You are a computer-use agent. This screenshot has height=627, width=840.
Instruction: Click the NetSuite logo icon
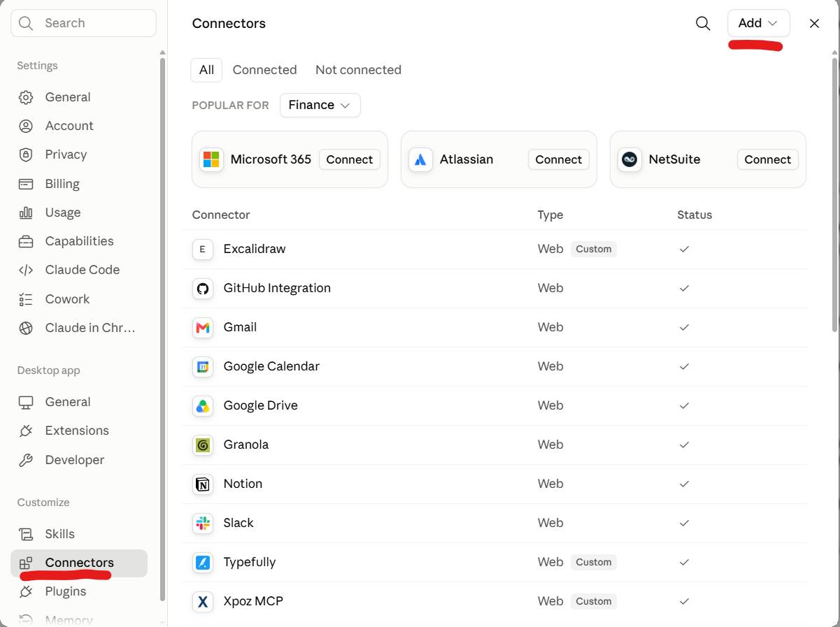(629, 159)
